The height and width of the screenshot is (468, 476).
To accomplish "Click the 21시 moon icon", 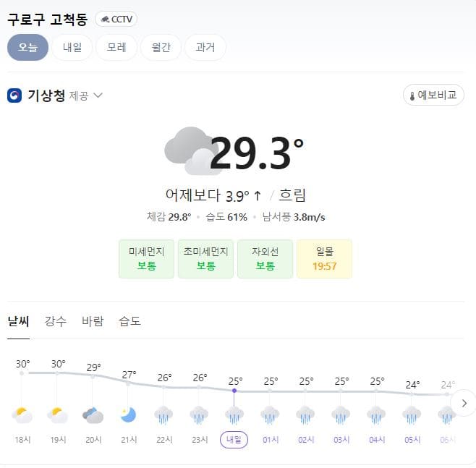I will tap(129, 415).
